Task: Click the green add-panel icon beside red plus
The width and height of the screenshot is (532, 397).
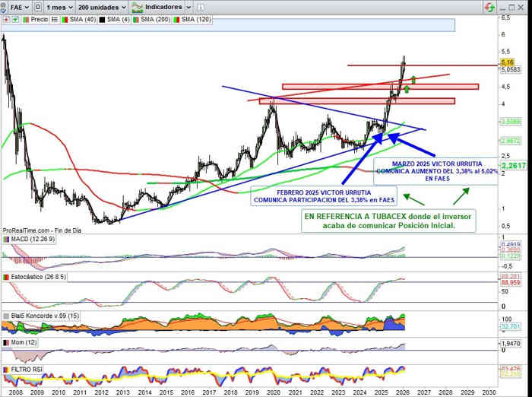Action: tap(15, 19)
